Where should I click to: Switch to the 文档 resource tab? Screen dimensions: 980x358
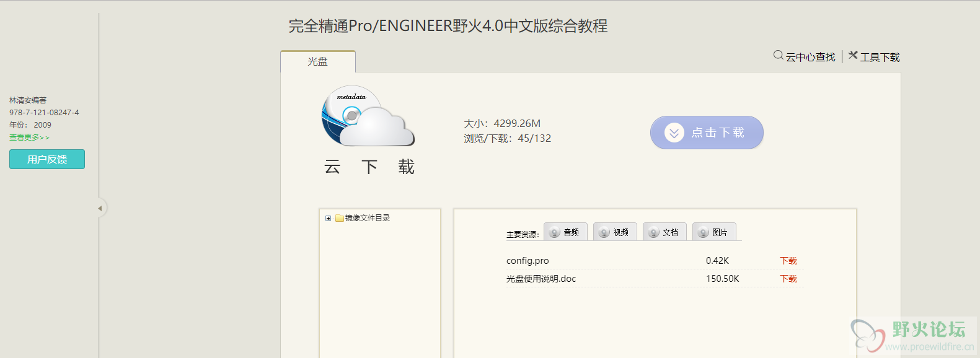click(664, 232)
